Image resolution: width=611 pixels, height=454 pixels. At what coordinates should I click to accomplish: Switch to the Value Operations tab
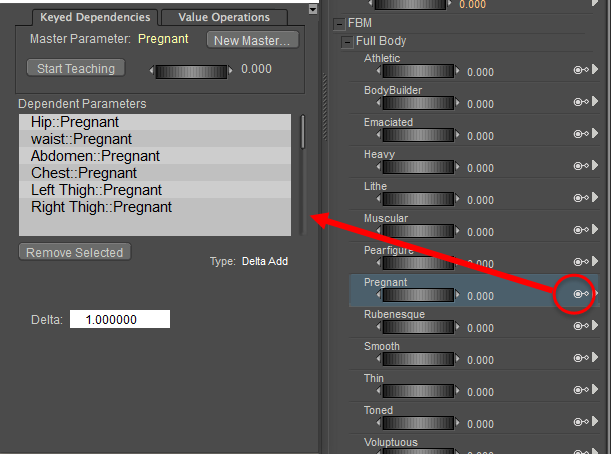[x=224, y=18]
